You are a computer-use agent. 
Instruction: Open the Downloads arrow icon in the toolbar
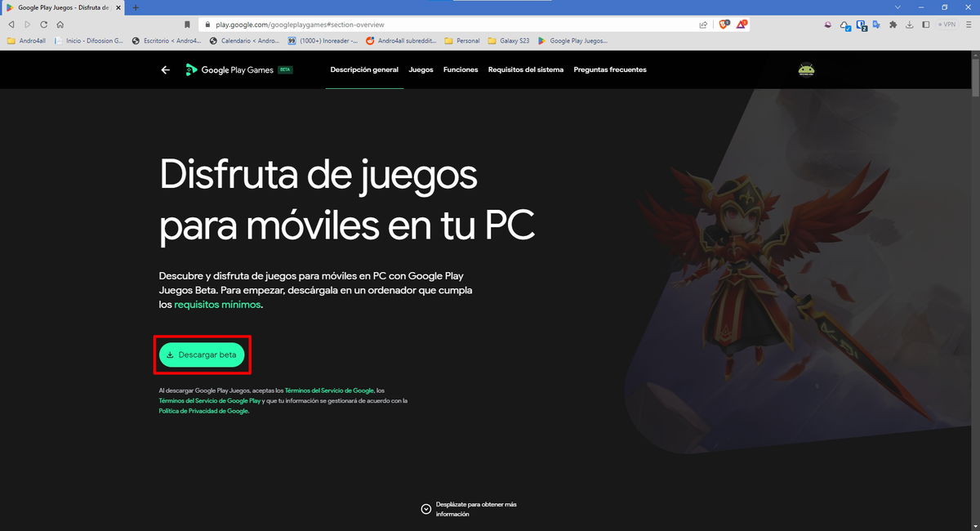tap(909, 25)
